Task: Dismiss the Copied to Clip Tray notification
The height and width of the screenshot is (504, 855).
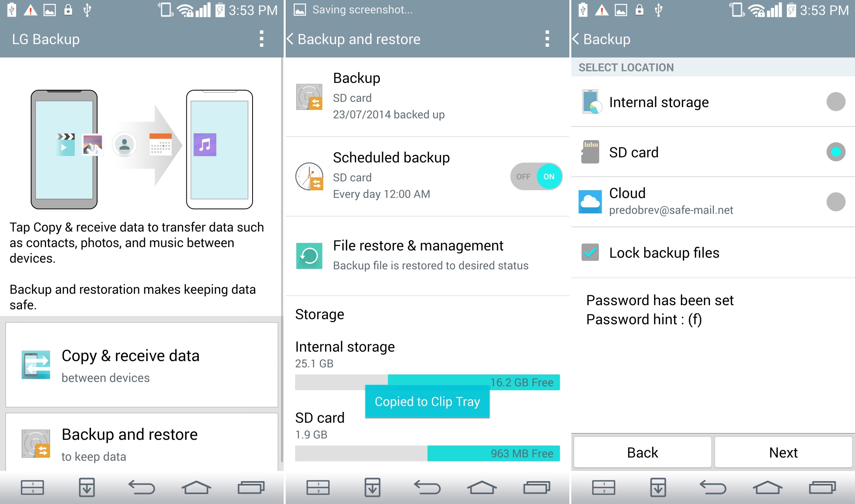Action: coord(426,402)
